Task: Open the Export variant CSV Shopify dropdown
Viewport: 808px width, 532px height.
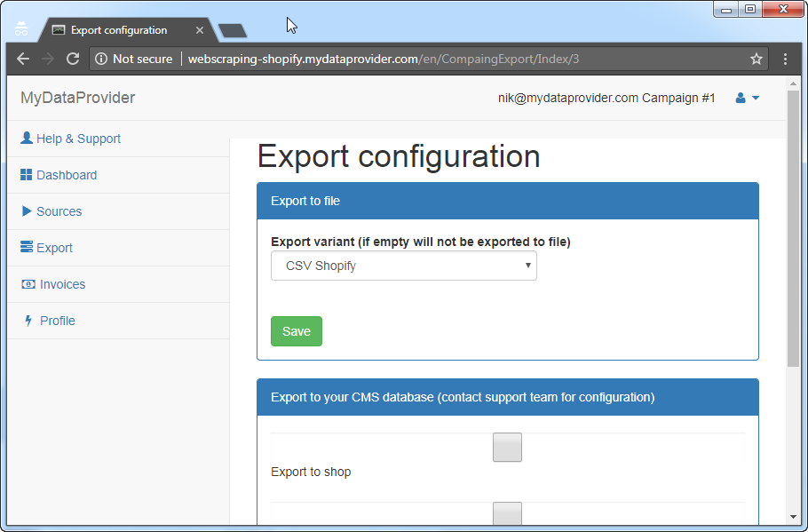Action: click(x=403, y=266)
